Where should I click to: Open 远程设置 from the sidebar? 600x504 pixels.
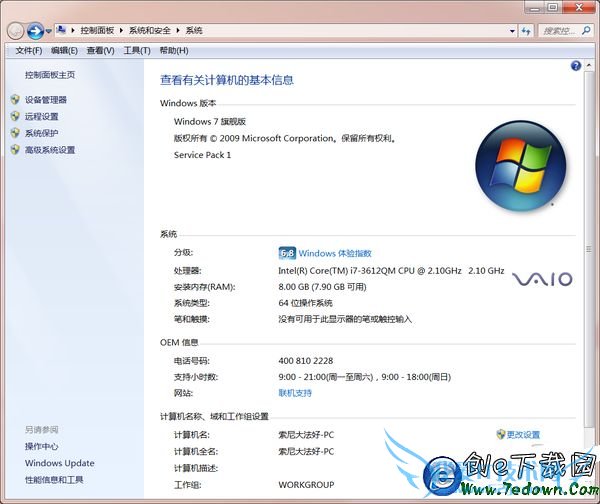[41, 116]
